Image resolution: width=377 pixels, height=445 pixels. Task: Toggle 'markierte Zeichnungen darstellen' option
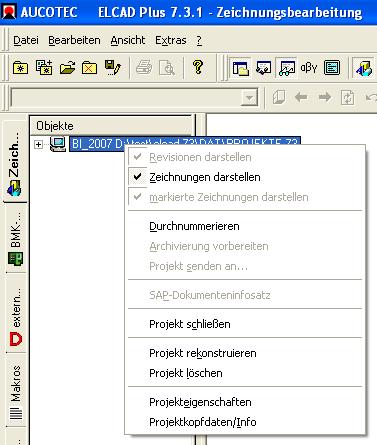click(245, 197)
